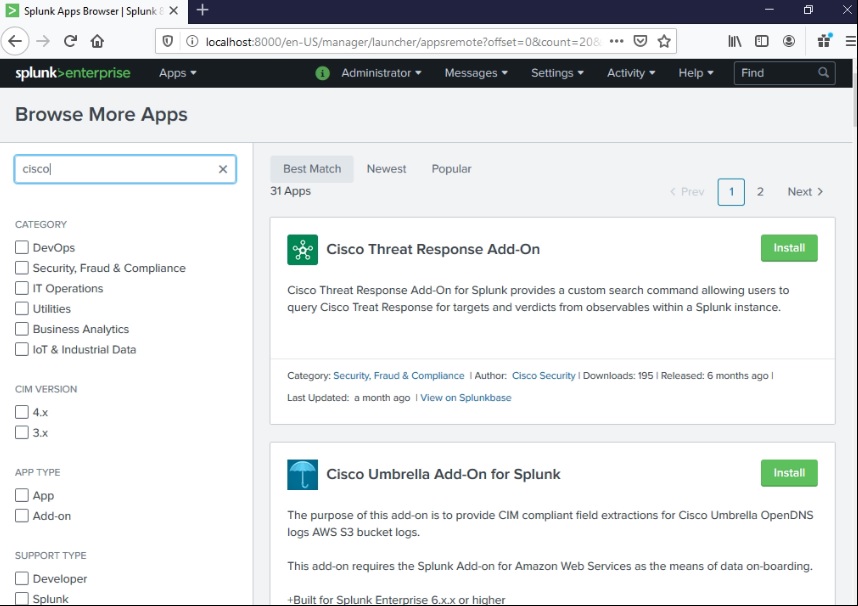Select the Best Match tab
Viewport: 858px width, 606px height.
pyautogui.click(x=312, y=169)
